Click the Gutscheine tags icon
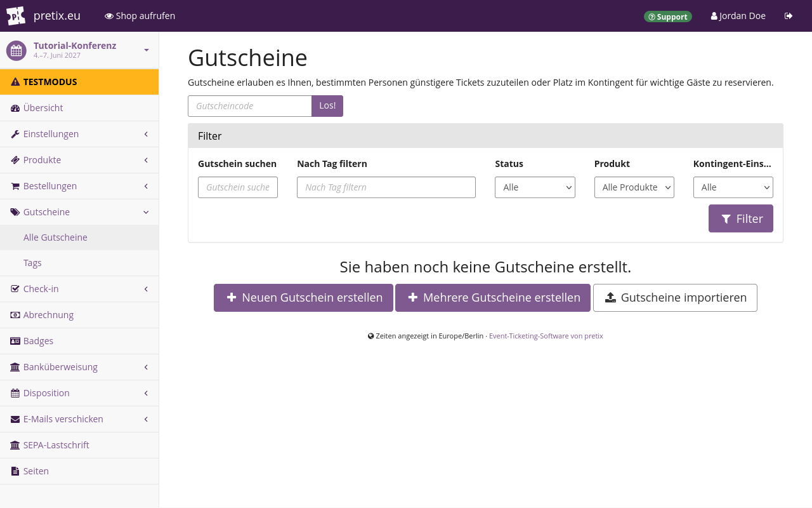The image size is (812, 508). click(x=15, y=212)
